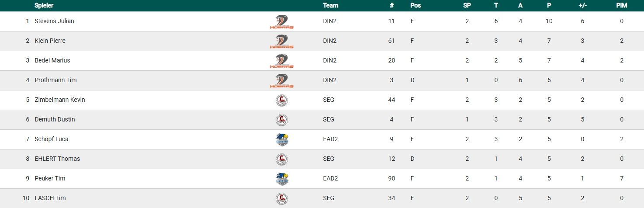This screenshot has width=644, height=208.
Task: Sort by the PIM column header
Action: click(621, 6)
